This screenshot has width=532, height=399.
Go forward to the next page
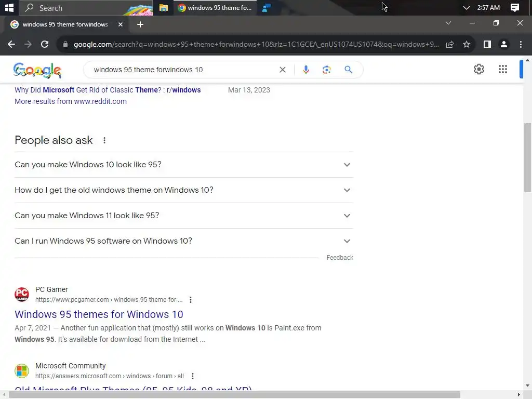pos(28,45)
